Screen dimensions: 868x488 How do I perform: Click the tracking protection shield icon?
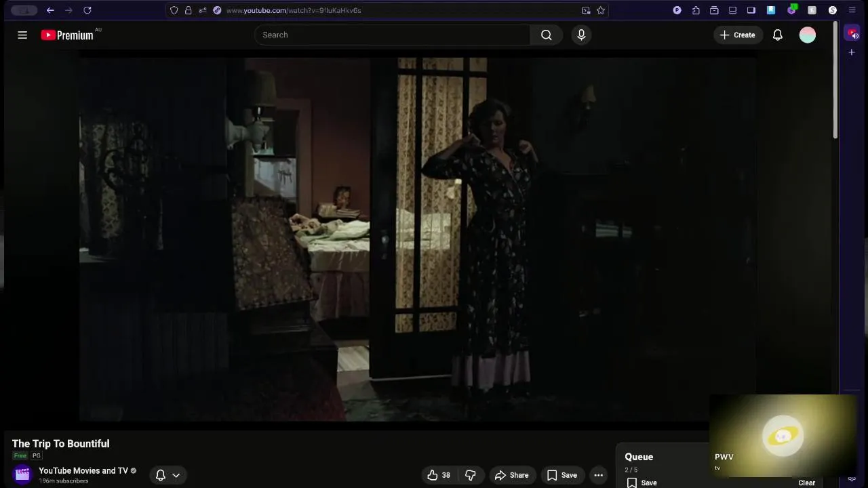(x=174, y=10)
